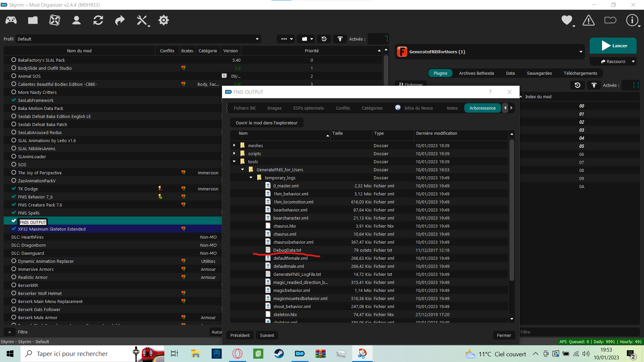Click the endorse heart icon
The width and height of the screenshot is (644, 362).
(x=567, y=20)
